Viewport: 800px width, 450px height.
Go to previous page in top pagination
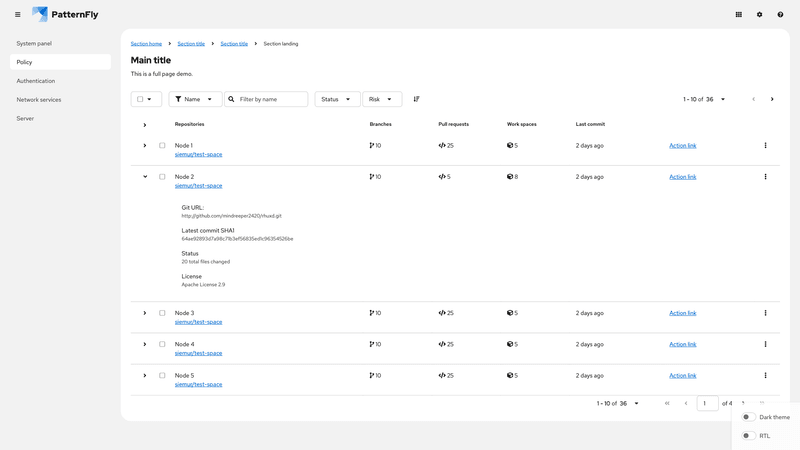pos(754,99)
